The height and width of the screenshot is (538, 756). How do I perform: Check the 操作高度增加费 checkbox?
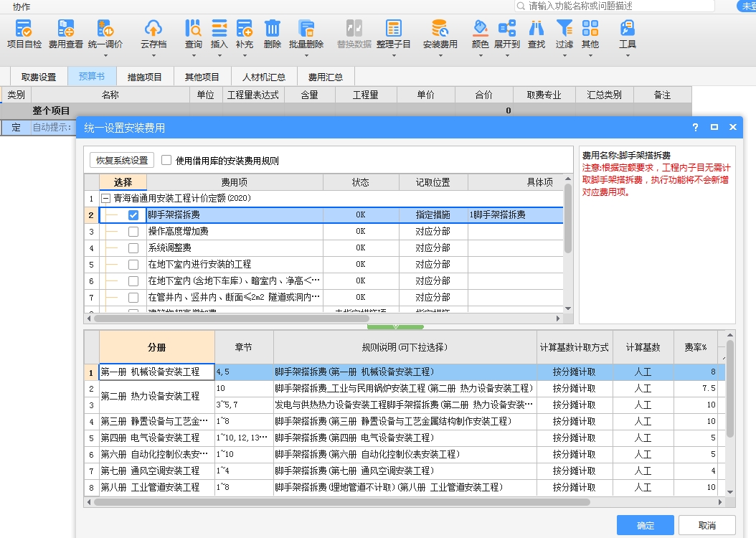click(x=133, y=232)
